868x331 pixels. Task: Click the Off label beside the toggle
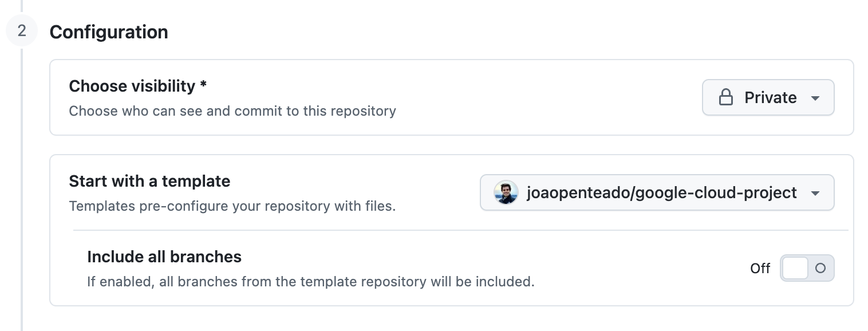pos(760,268)
